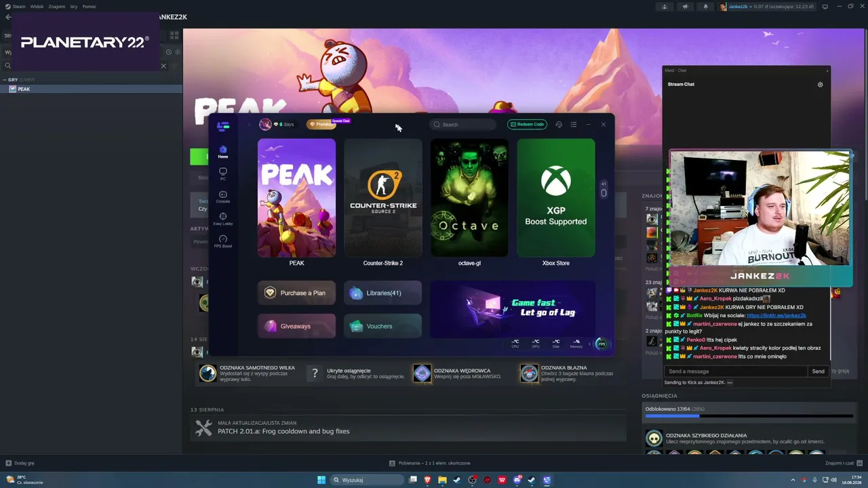
Task: Open hidden achievement question mark icon
Action: point(315,373)
